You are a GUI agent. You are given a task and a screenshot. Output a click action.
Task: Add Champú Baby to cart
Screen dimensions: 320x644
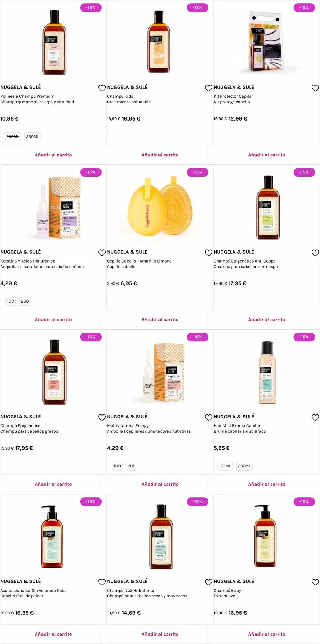pos(266,634)
